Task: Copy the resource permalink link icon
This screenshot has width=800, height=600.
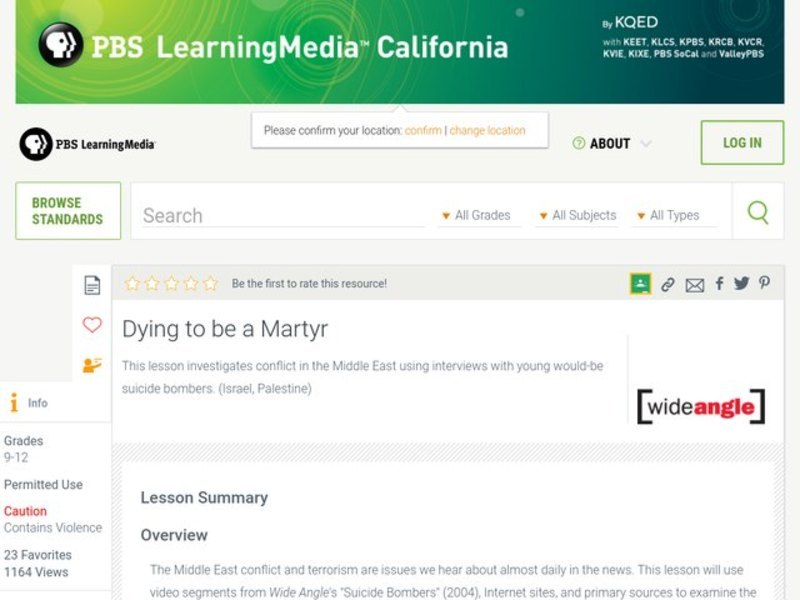Action: (671, 284)
